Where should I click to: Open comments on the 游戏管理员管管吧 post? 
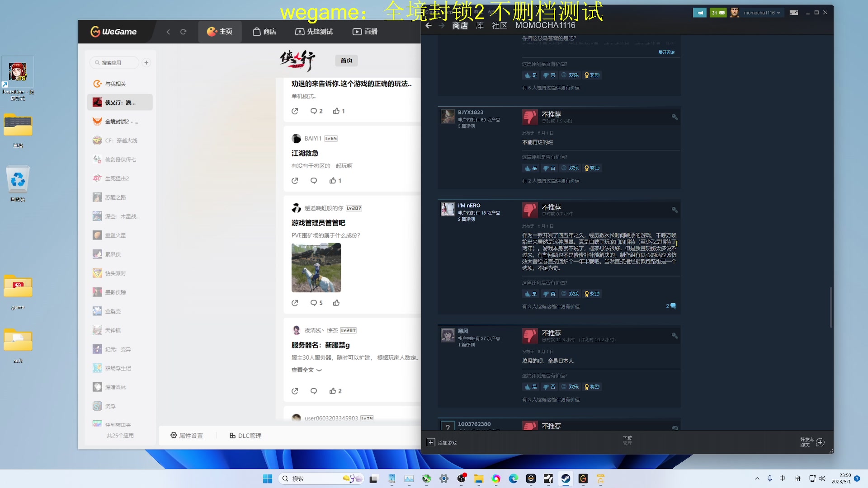pyautogui.click(x=316, y=303)
